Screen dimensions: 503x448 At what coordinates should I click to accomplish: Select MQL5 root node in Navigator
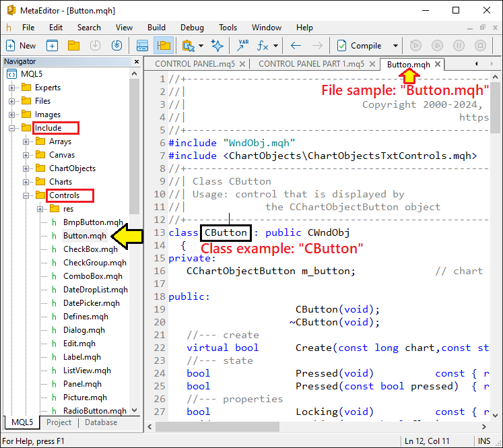[32, 74]
